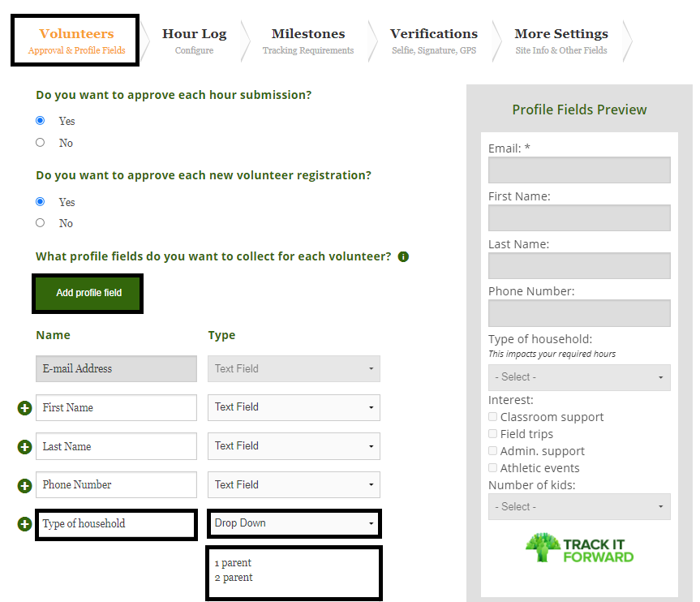Open the Type dropdown for First Name
This screenshot has height=602, width=700.
click(294, 407)
